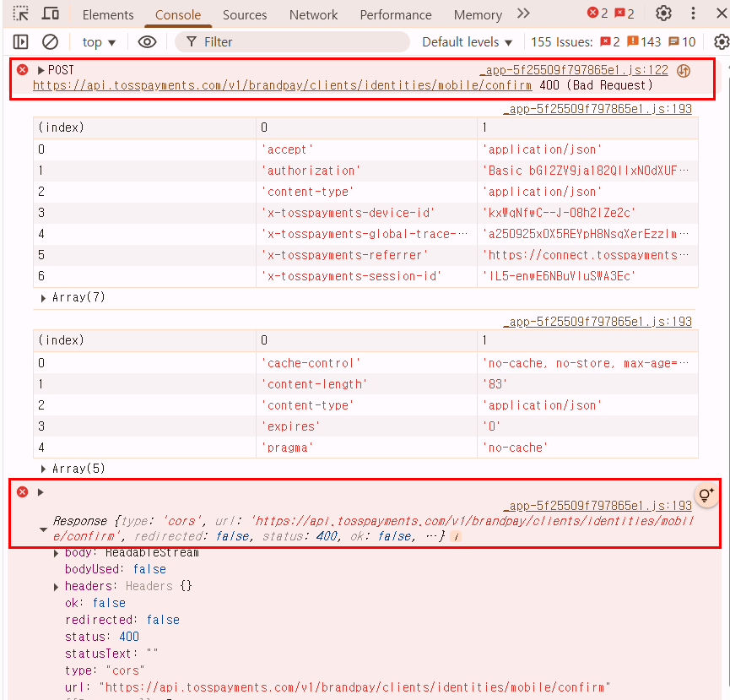Select the 'pragma' cell

pos(367,448)
